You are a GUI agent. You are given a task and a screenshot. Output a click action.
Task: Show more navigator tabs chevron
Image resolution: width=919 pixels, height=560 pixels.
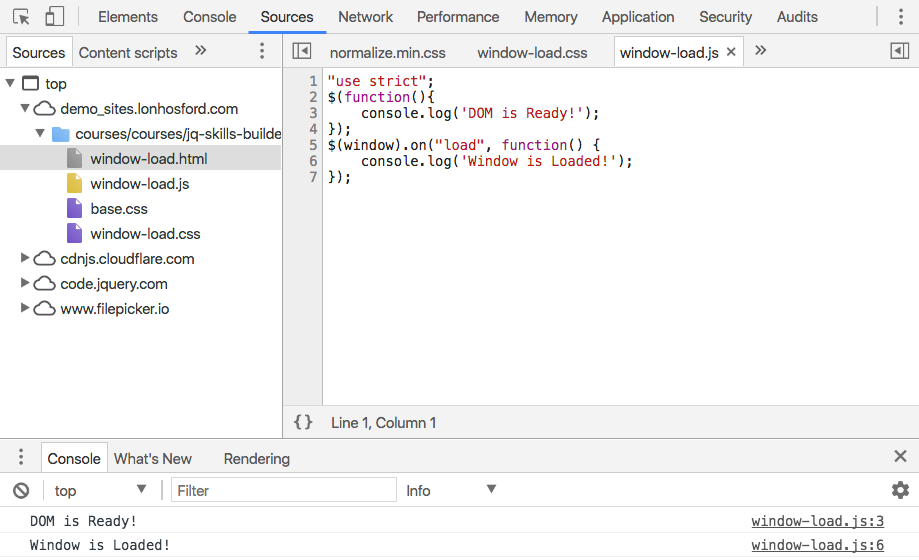(x=200, y=50)
